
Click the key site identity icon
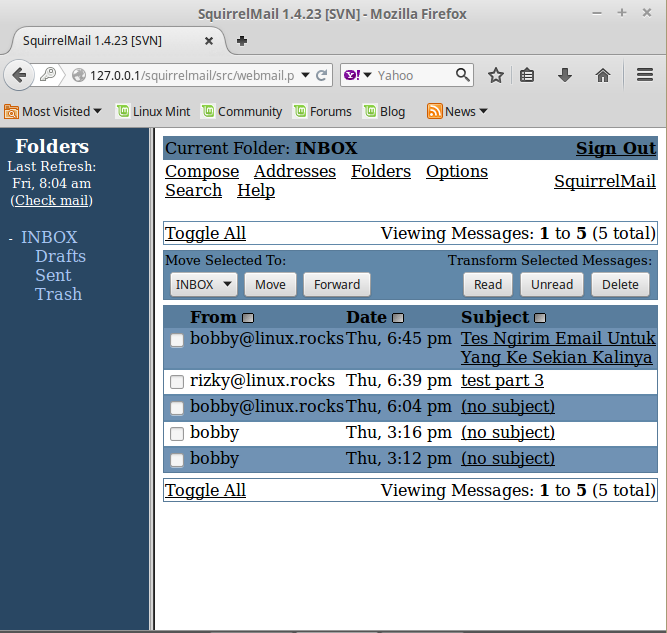[x=48, y=75]
